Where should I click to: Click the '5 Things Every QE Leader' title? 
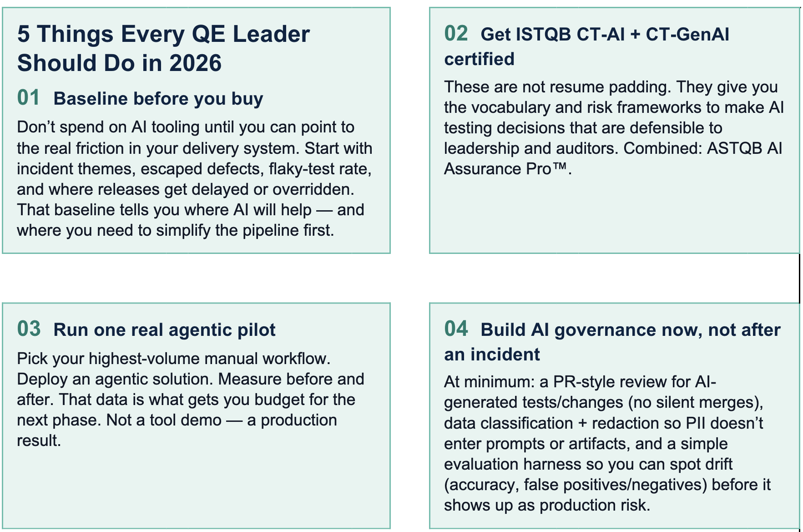click(x=163, y=34)
